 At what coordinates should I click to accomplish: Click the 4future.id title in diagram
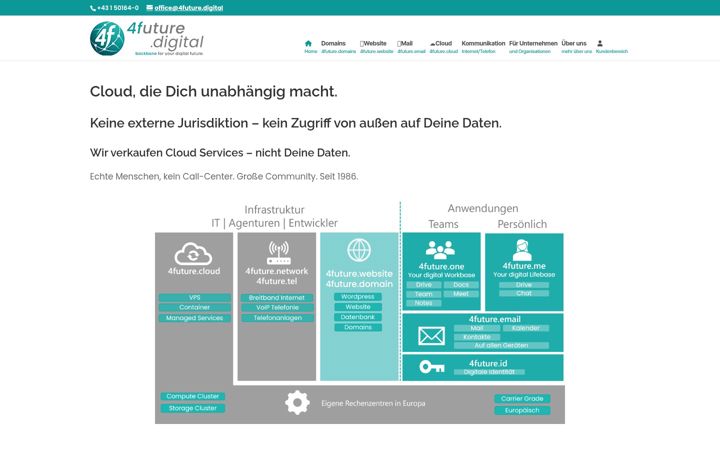tap(488, 363)
